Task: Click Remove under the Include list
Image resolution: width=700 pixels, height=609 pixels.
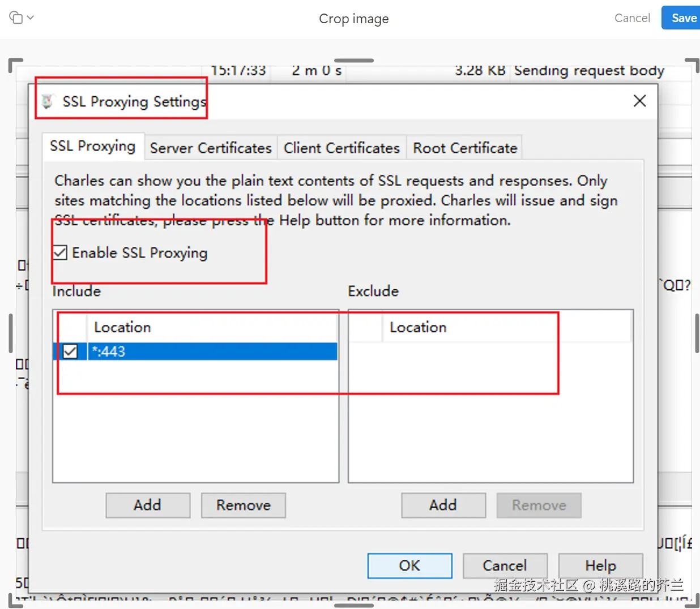Action: (x=244, y=505)
